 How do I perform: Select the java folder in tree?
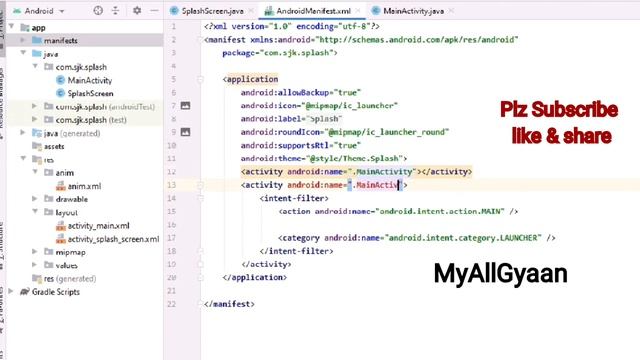click(51, 54)
